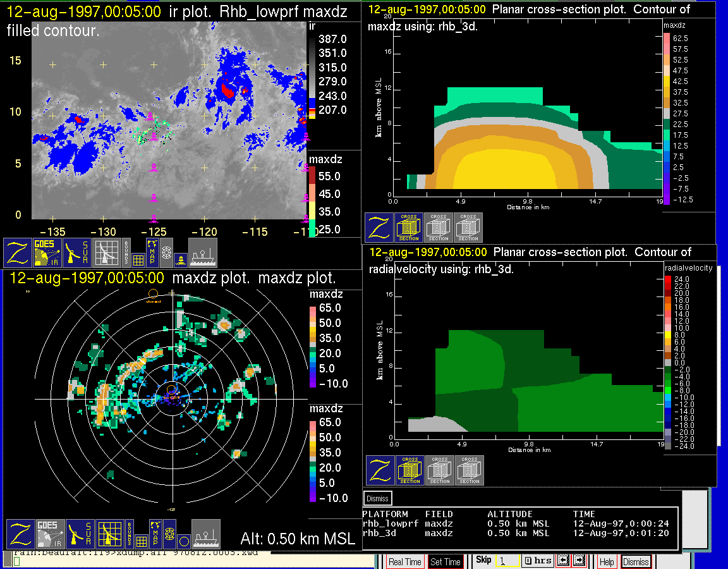Click the Skip value input field
This screenshot has height=569, width=728.
click(x=507, y=561)
